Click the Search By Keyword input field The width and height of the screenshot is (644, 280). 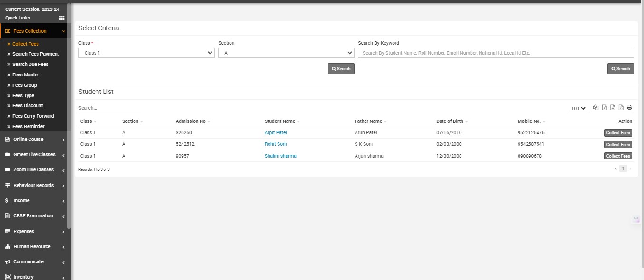(x=495, y=53)
